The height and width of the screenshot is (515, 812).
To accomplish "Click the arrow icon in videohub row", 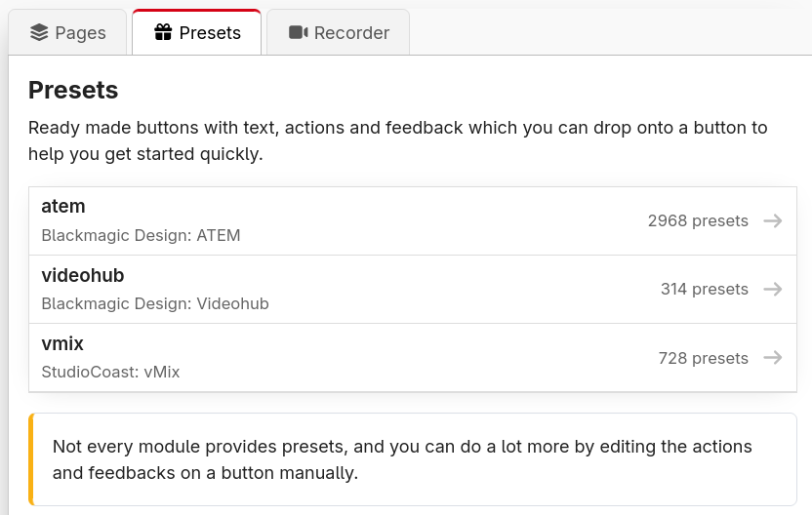I will coord(773,289).
